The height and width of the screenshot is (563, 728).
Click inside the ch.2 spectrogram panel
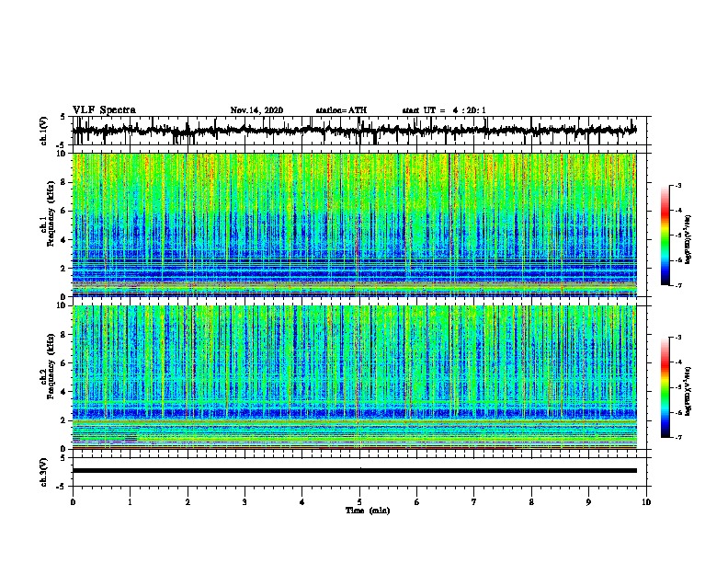click(x=354, y=377)
